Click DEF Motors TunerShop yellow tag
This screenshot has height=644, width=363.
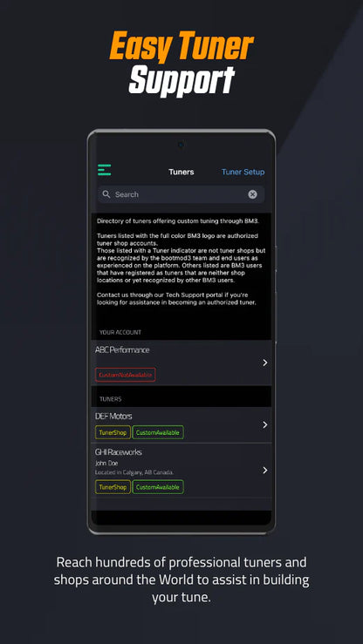click(113, 432)
